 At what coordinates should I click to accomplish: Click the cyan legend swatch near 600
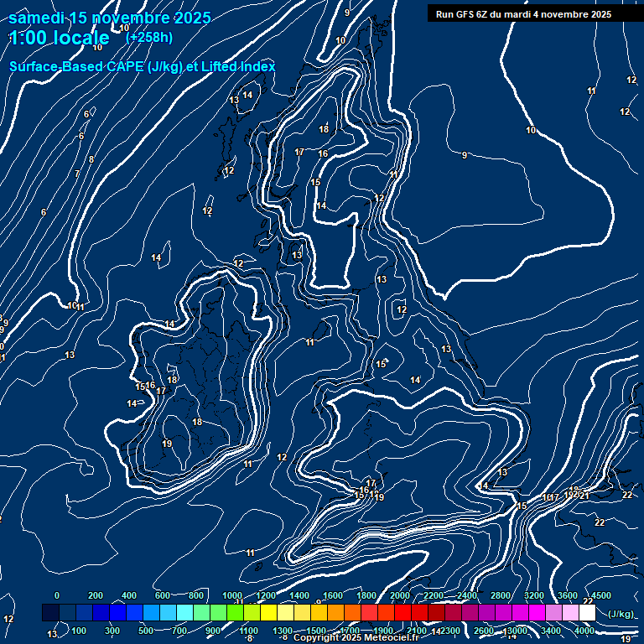pos(168,613)
